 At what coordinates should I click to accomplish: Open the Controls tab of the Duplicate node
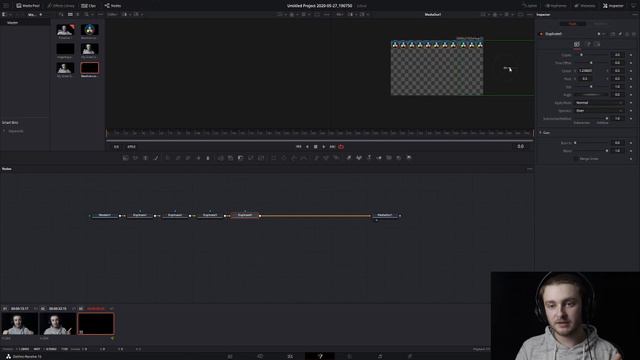point(577,44)
